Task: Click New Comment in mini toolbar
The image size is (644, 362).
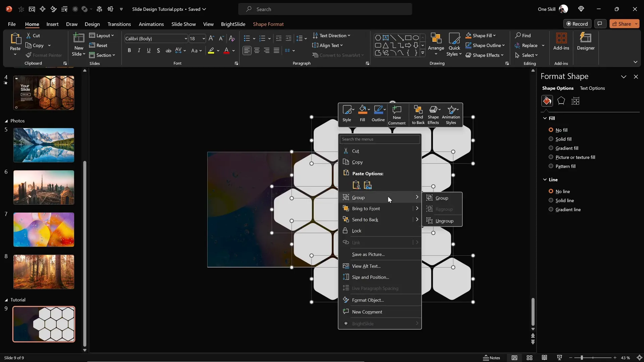Action: (397, 115)
